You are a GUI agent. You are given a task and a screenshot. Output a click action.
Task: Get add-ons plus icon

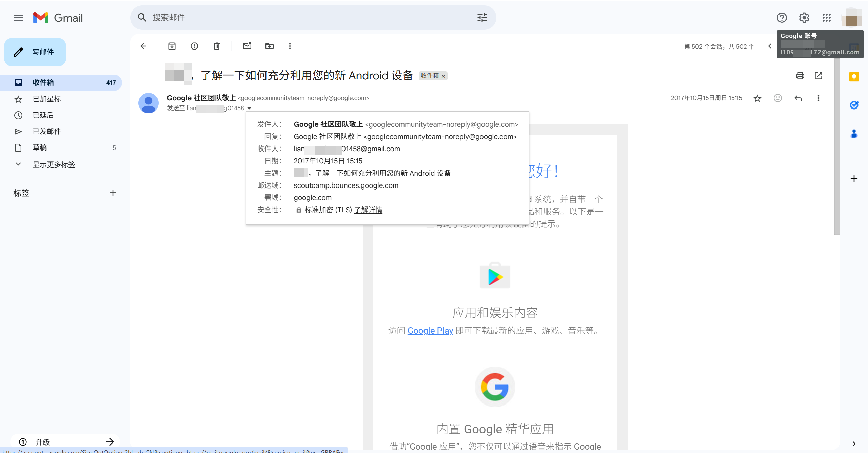coord(854,179)
